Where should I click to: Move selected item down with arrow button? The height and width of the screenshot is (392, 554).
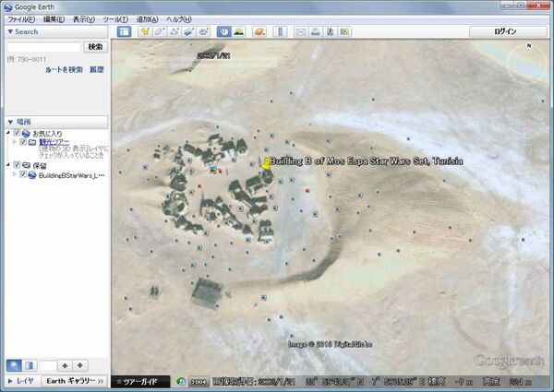click(80, 365)
